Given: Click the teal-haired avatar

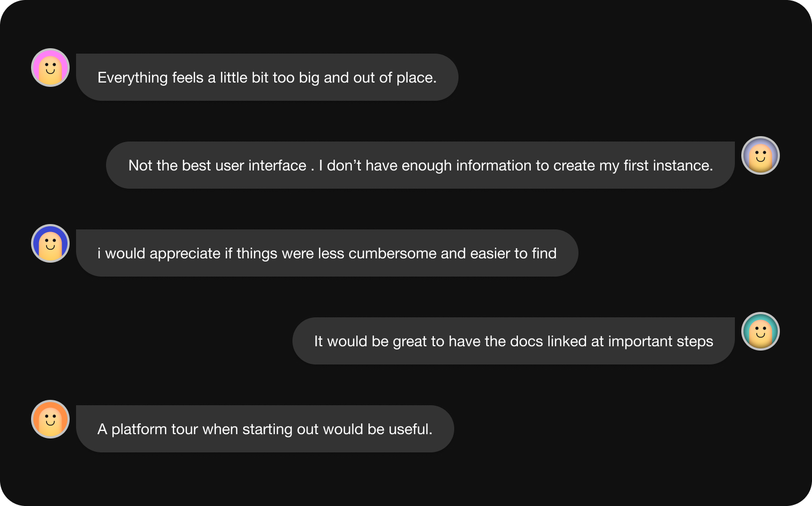Looking at the screenshot, I should [x=760, y=331].
